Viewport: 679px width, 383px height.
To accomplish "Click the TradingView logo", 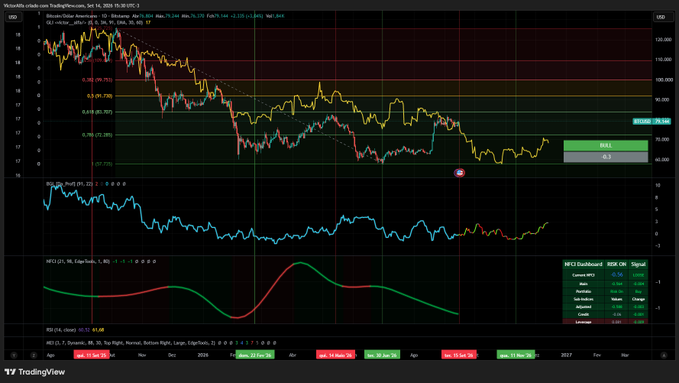I will 35,372.
